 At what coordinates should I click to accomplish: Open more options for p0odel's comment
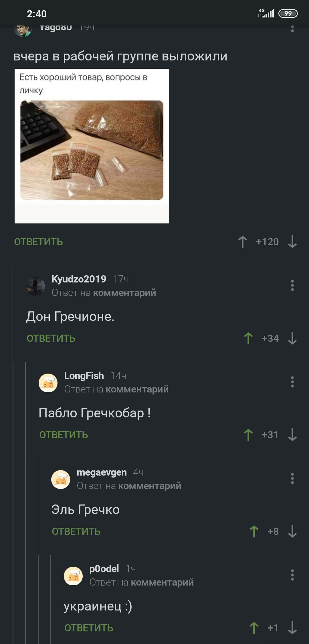coord(292,575)
